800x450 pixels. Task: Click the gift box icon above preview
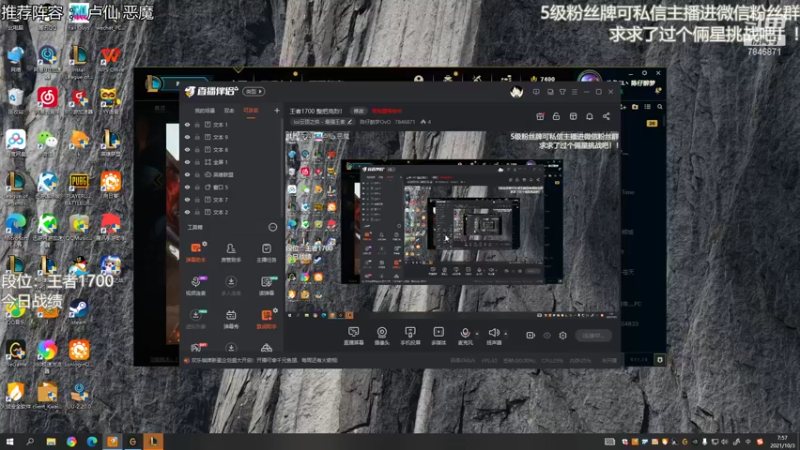pyautogui.click(x=540, y=116)
